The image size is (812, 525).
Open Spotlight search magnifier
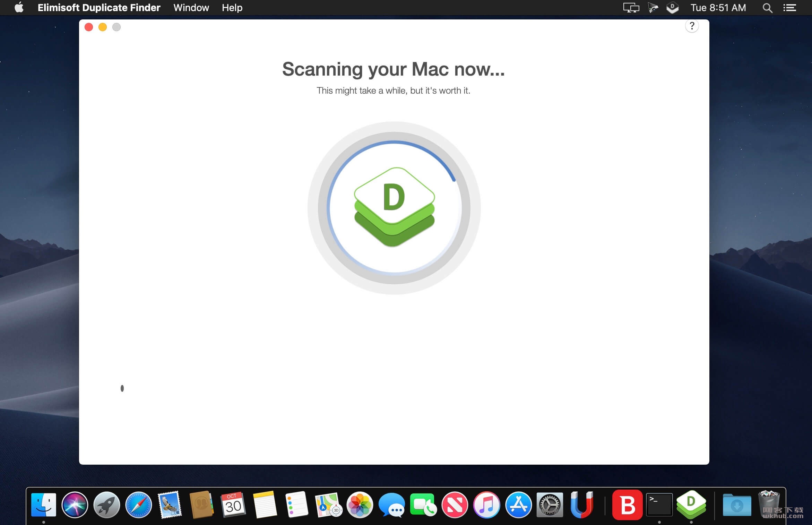click(767, 8)
